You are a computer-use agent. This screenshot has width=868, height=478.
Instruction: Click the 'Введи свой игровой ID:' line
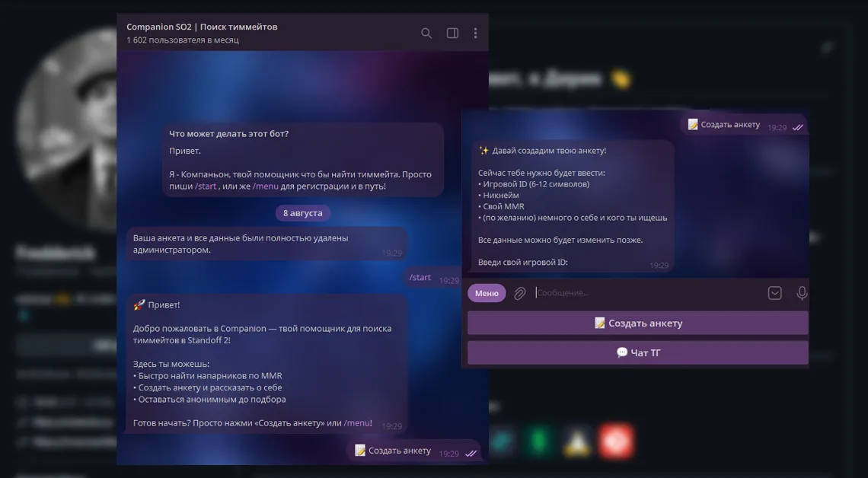click(523, 263)
